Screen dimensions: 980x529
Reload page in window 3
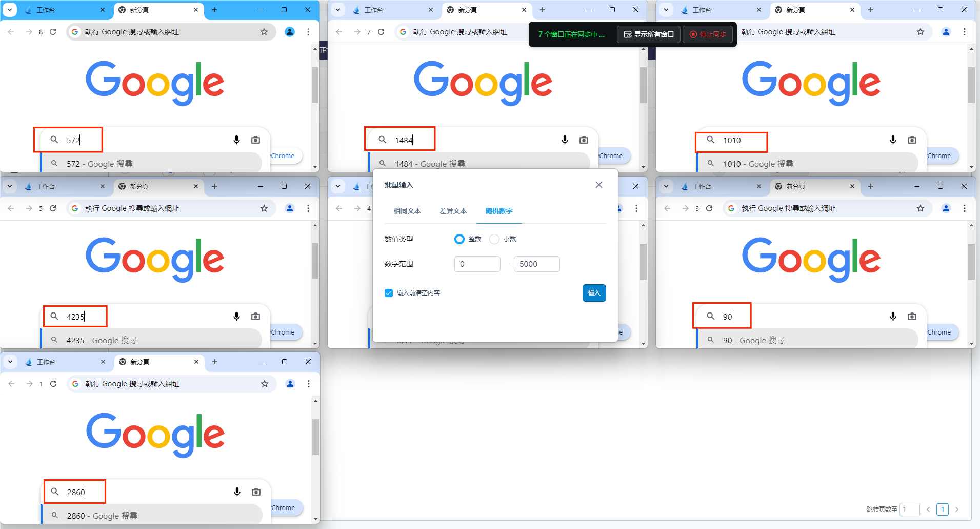pos(709,208)
